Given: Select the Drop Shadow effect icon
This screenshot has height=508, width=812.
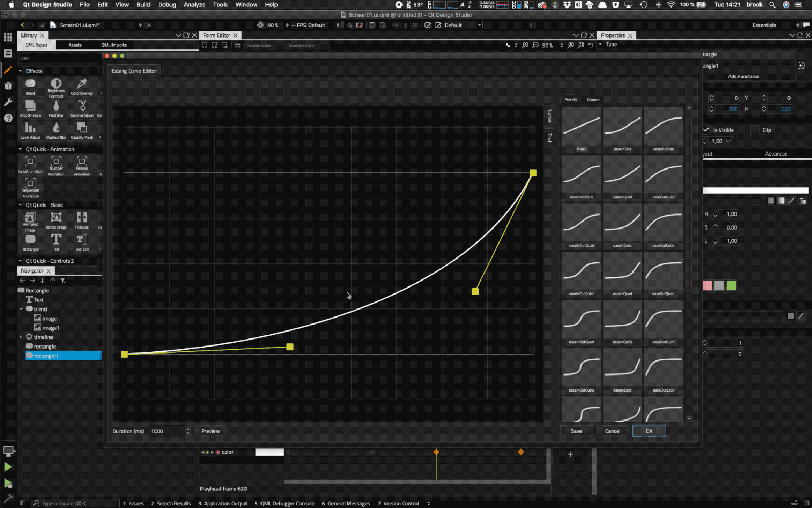Looking at the screenshot, I should pyautogui.click(x=30, y=107).
